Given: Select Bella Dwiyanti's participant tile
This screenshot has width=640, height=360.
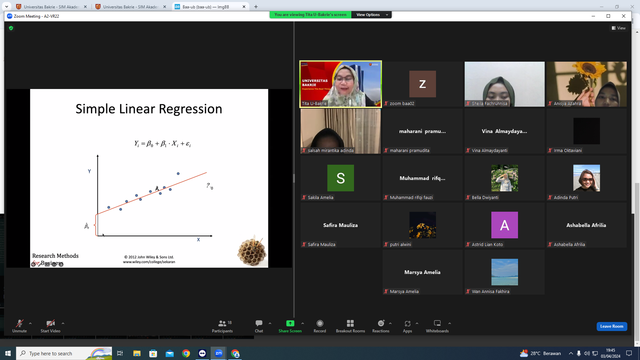Looking at the screenshot, I should 504,178.
